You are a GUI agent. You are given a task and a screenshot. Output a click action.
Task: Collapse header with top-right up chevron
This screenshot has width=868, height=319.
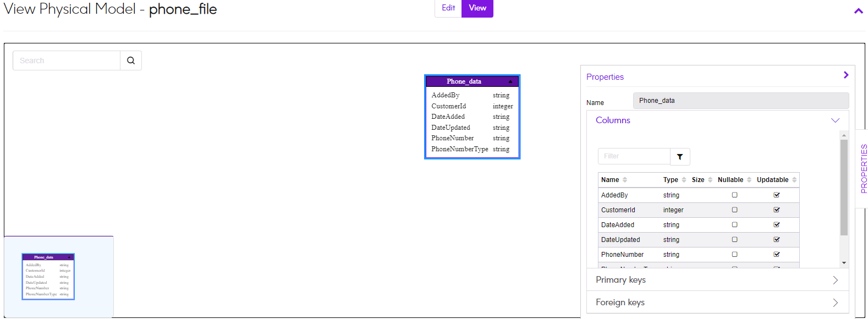[x=858, y=11]
